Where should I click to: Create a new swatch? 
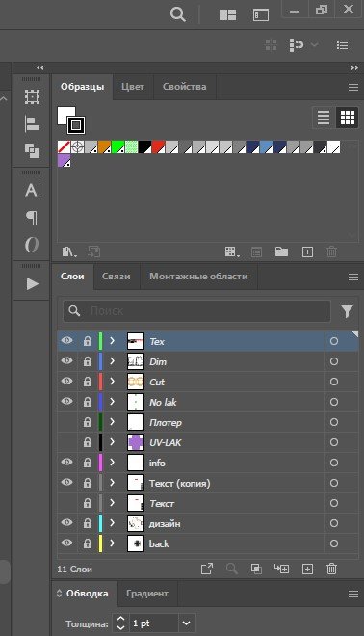pyautogui.click(x=307, y=252)
